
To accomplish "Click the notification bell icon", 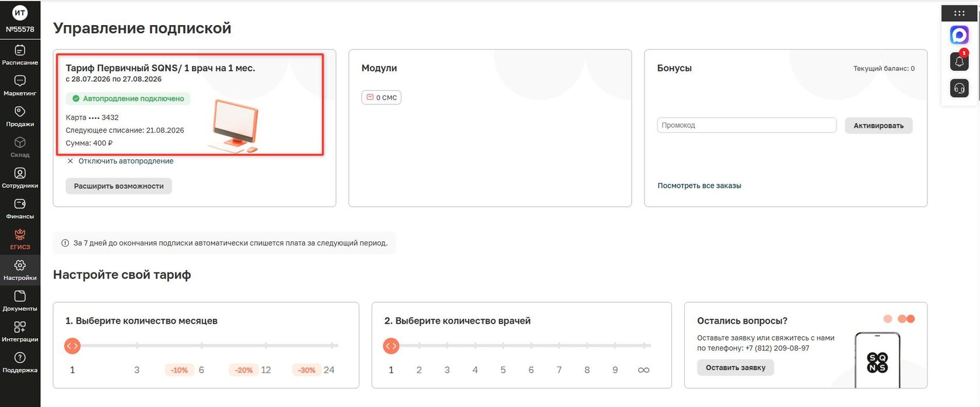I will click(959, 61).
